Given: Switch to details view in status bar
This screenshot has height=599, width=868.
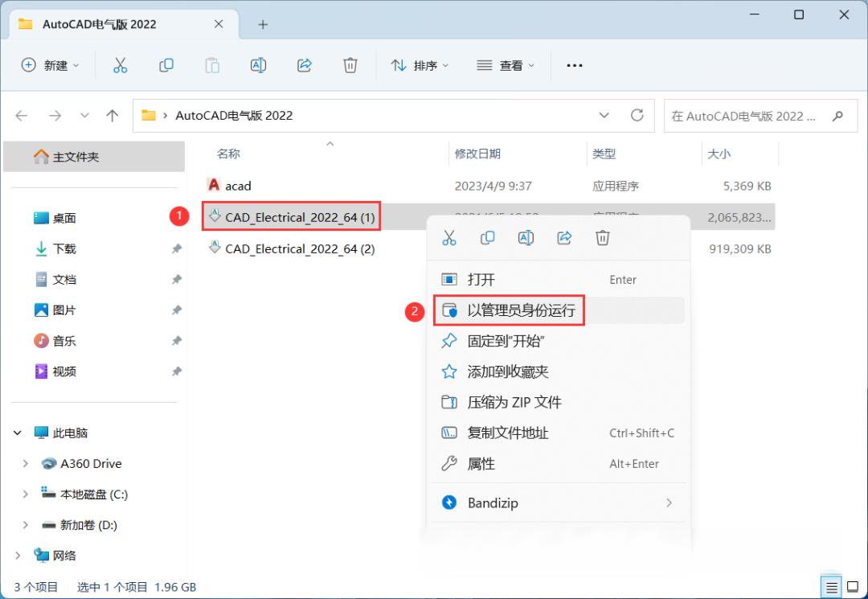Looking at the screenshot, I should pyautogui.click(x=832, y=587).
